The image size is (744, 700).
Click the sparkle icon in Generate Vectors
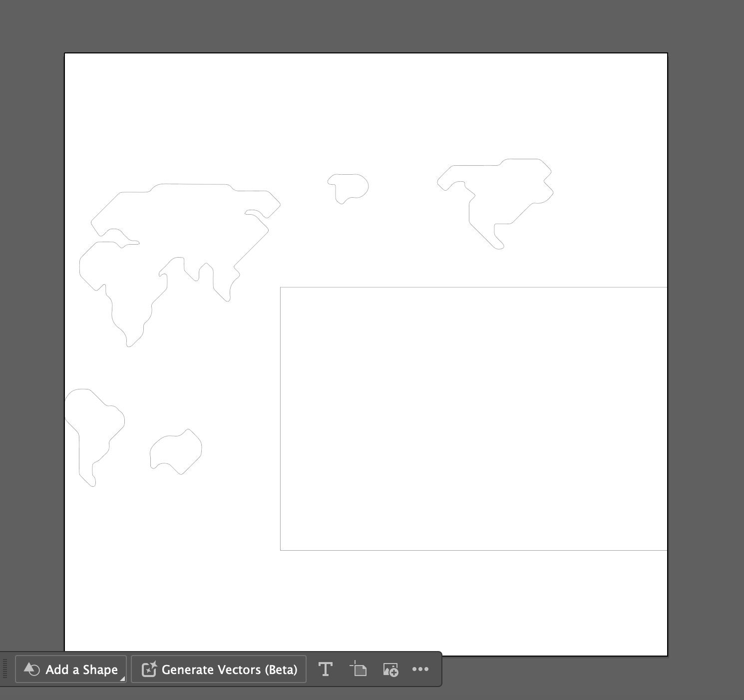(149, 669)
